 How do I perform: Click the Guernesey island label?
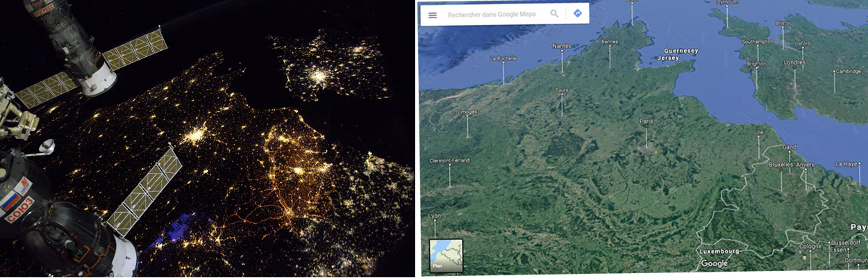(x=680, y=51)
